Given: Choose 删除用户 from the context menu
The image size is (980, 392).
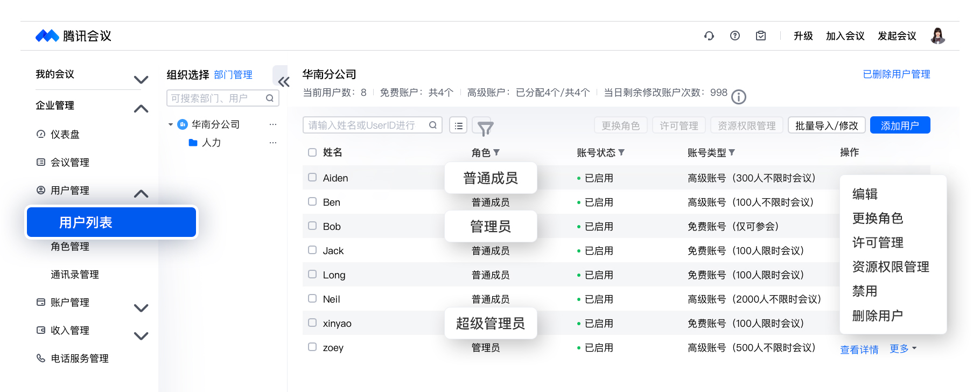Looking at the screenshot, I should pyautogui.click(x=878, y=316).
